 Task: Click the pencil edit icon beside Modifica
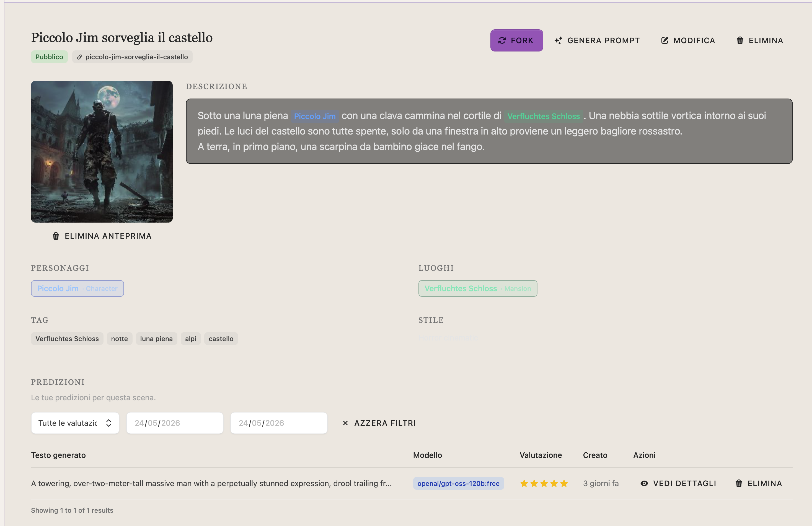[x=664, y=40]
